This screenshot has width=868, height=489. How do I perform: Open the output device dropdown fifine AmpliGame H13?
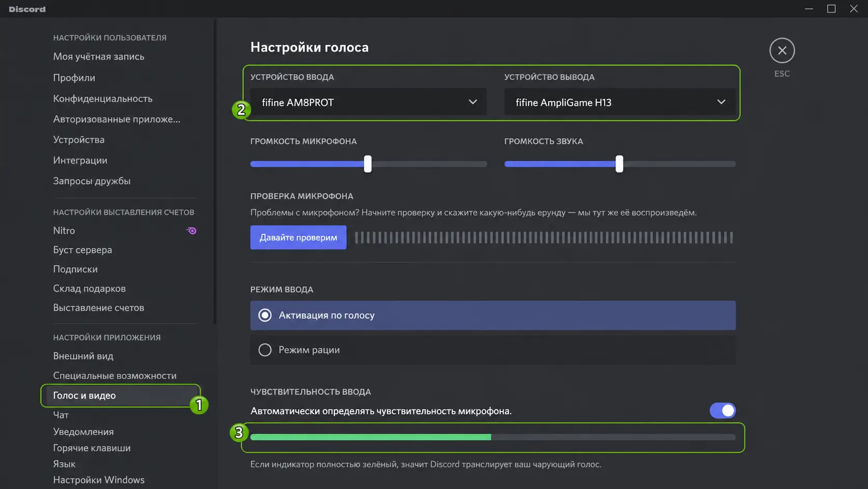619,102
